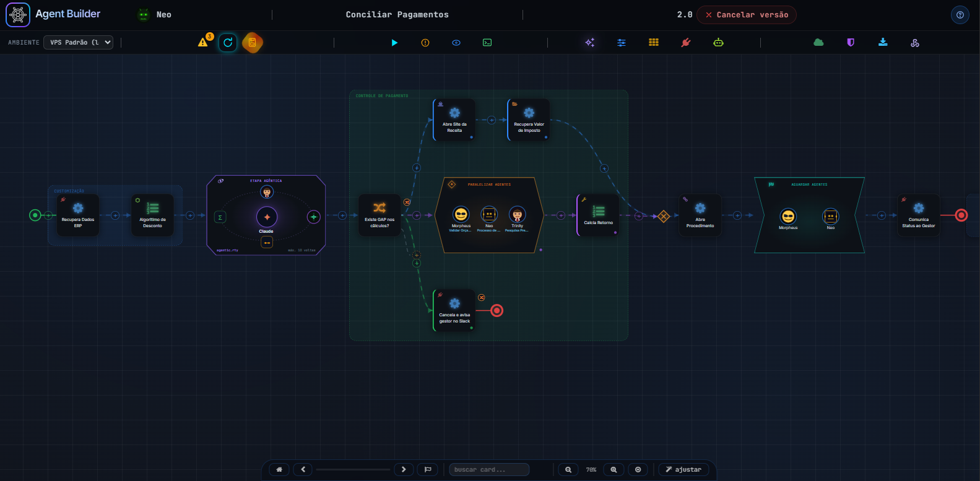Toggle the eye preview icon in toolbar
The height and width of the screenshot is (481, 980).
[456, 43]
